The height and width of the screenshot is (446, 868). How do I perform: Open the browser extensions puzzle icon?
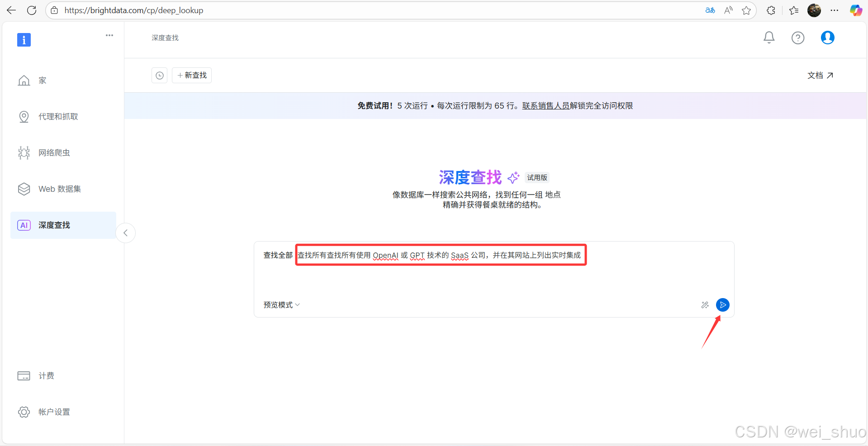771,10
